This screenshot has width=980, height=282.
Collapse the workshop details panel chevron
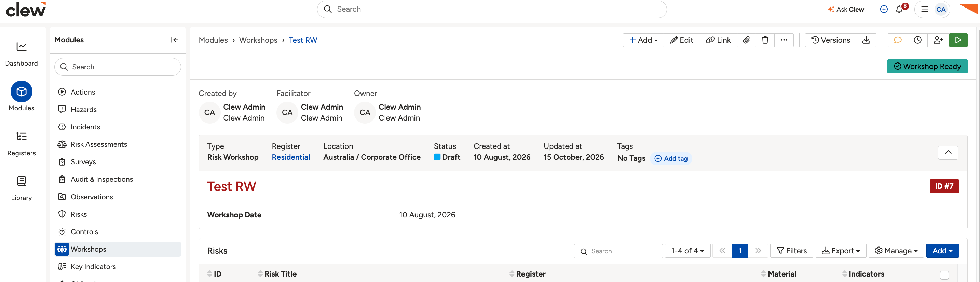[x=948, y=152]
